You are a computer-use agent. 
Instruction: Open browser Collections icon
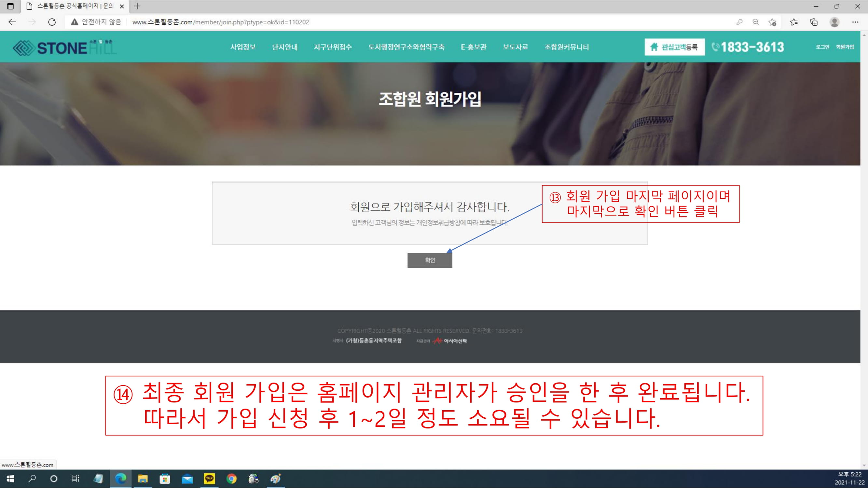click(814, 22)
